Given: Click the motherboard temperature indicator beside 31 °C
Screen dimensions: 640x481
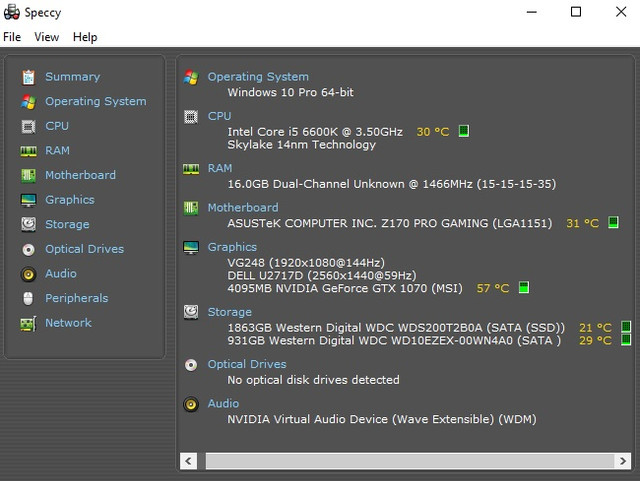Looking at the screenshot, I should 613,223.
